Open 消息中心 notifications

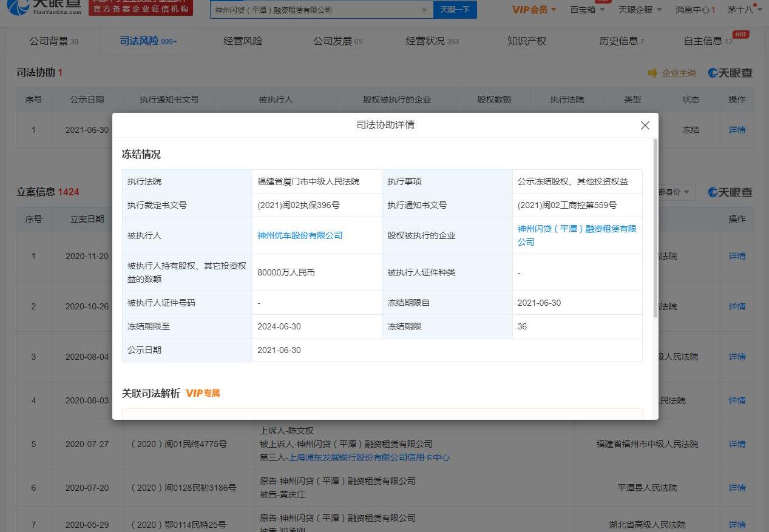(x=695, y=10)
